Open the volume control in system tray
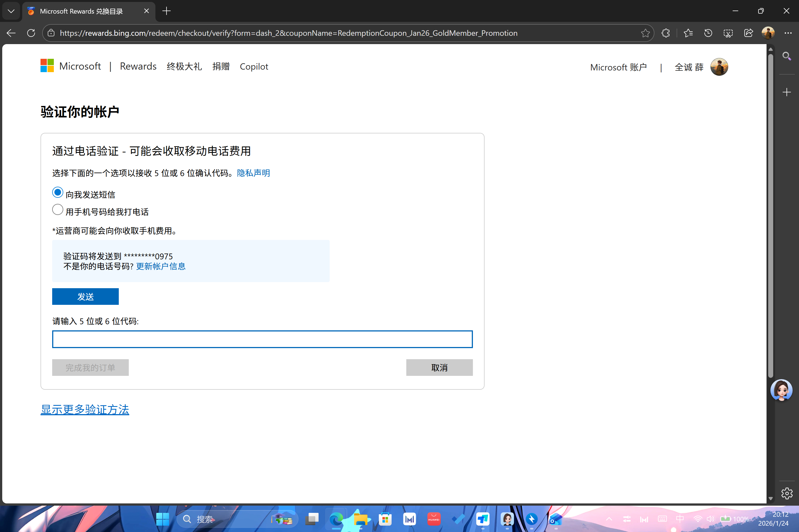This screenshot has height=532, width=799. click(710, 519)
